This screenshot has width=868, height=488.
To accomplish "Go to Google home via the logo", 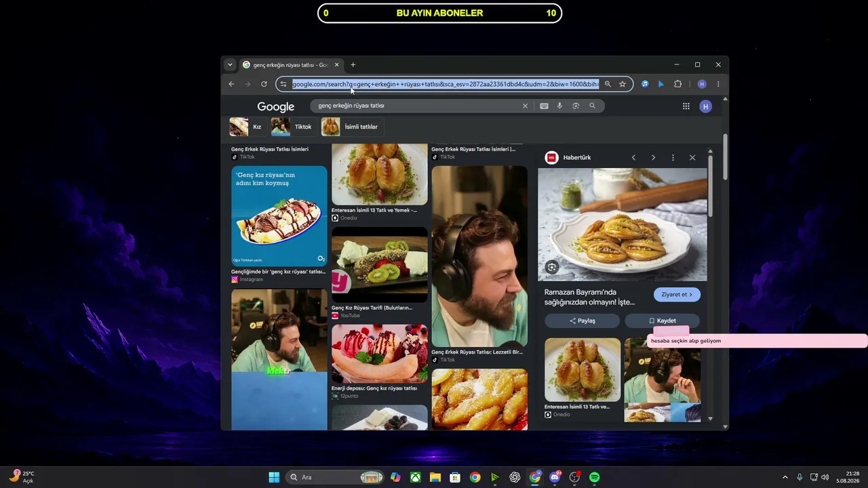I will 275,107.
